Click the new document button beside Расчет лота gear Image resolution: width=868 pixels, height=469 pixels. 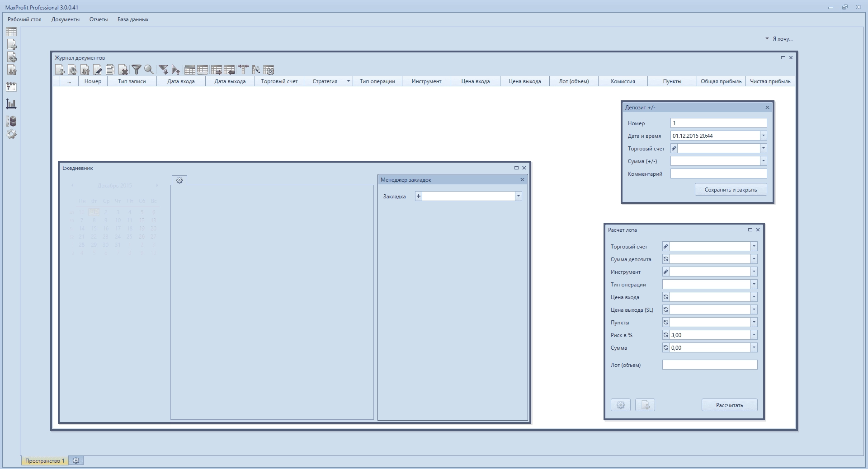pos(645,405)
